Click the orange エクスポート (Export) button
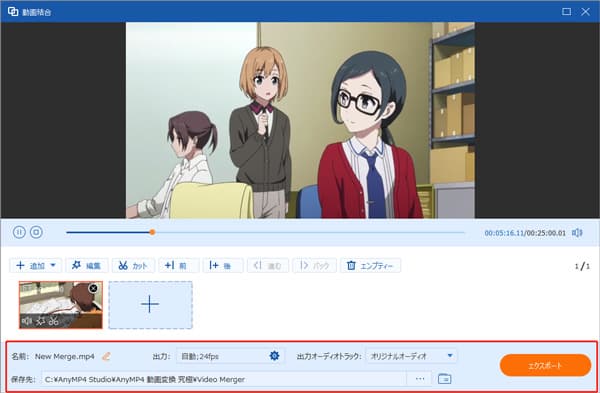 click(x=545, y=365)
